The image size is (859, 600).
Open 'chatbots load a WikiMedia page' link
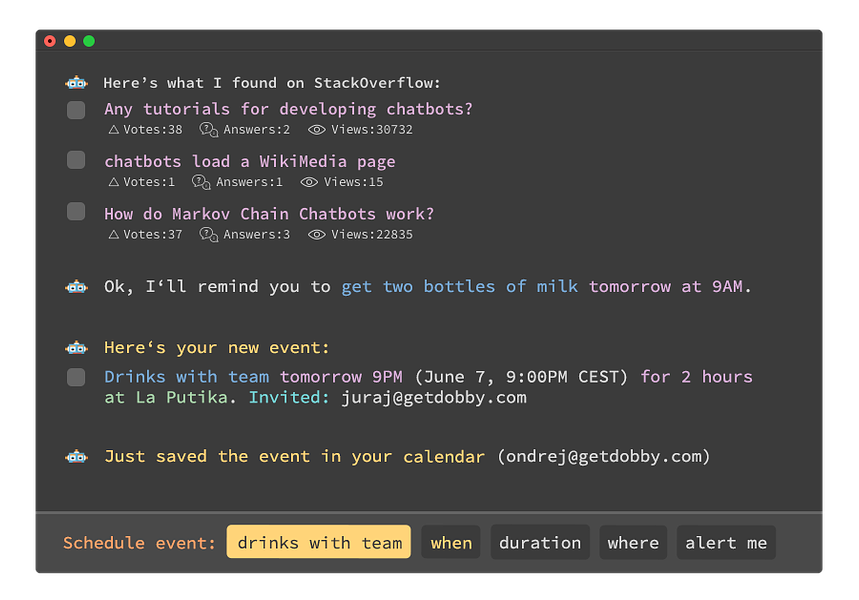point(250,162)
